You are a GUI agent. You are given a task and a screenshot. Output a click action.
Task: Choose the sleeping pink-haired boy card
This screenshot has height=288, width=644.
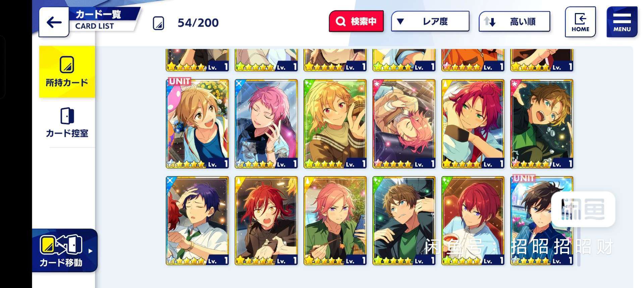(x=404, y=124)
